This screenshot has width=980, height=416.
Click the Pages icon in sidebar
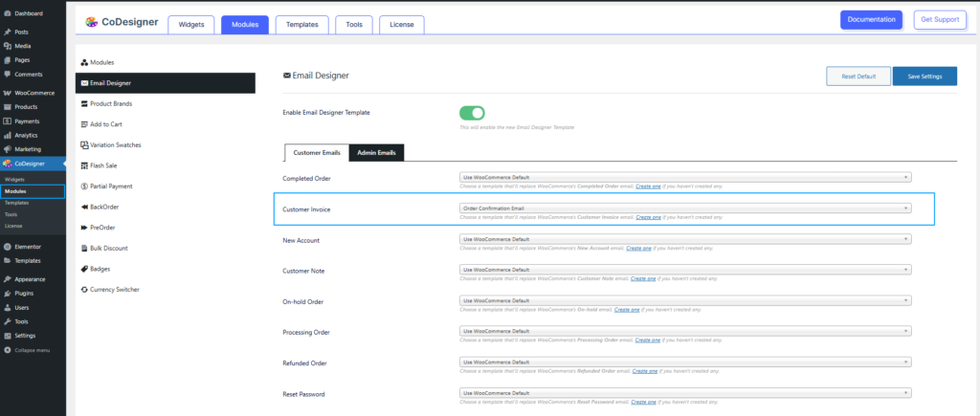tap(7, 60)
